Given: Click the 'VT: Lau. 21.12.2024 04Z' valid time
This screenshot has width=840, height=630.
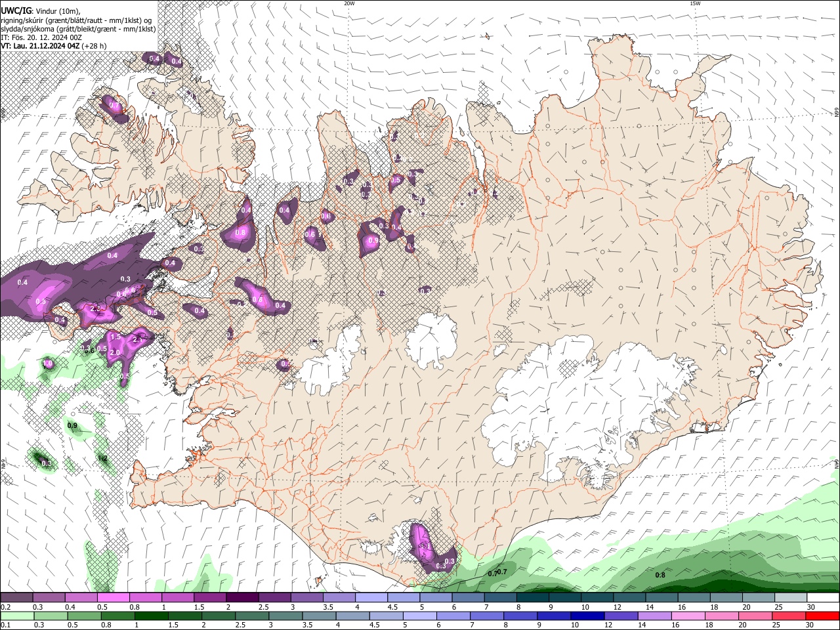Looking at the screenshot, I should [x=40, y=46].
